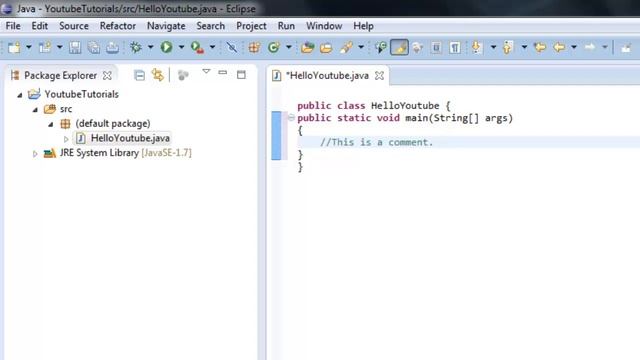
Task: Click 'public class HelloYoutube {' line
Action: (373, 106)
